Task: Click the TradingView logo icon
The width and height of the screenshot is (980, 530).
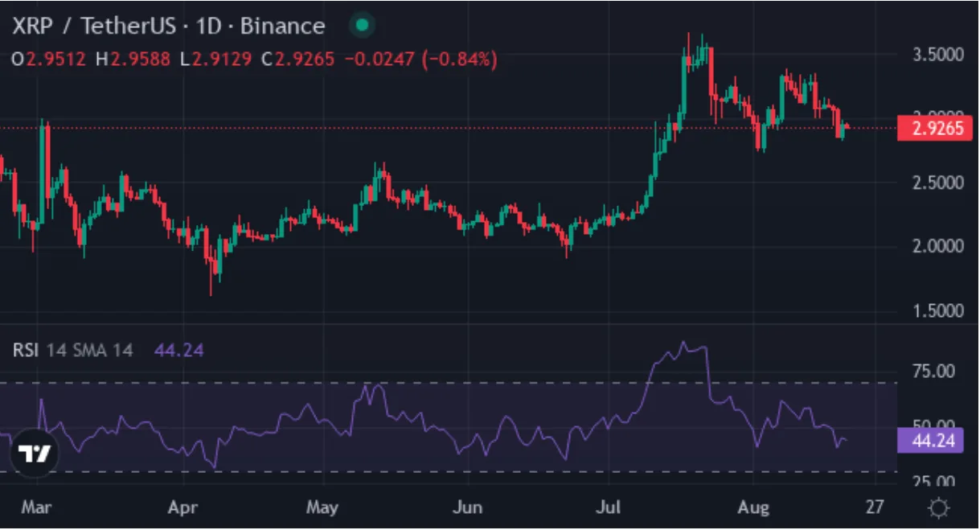Action: (35, 454)
